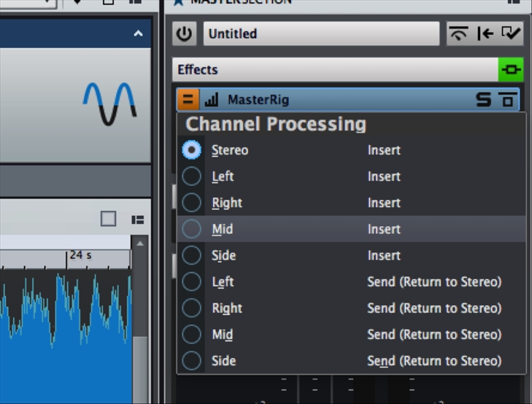Show the MasterRig plug-in window icon
The width and height of the screenshot is (532, 404).
(x=507, y=100)
